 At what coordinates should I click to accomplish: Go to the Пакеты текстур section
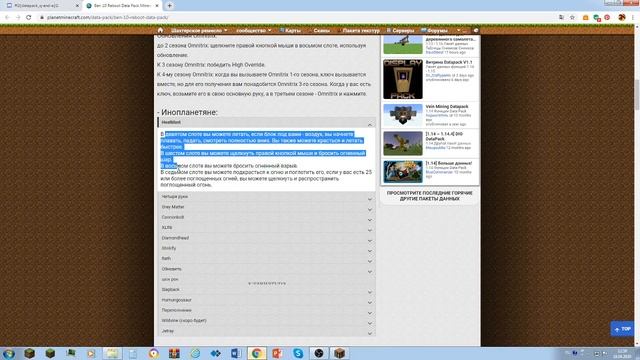tap(360, 30)
